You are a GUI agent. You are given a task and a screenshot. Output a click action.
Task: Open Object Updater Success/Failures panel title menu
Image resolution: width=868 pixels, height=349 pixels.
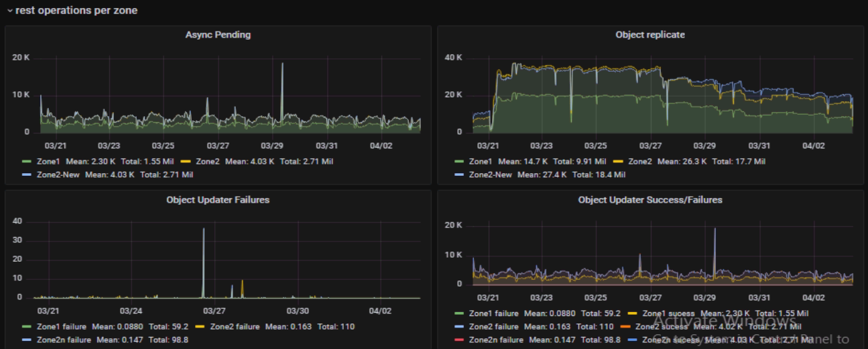649,199
